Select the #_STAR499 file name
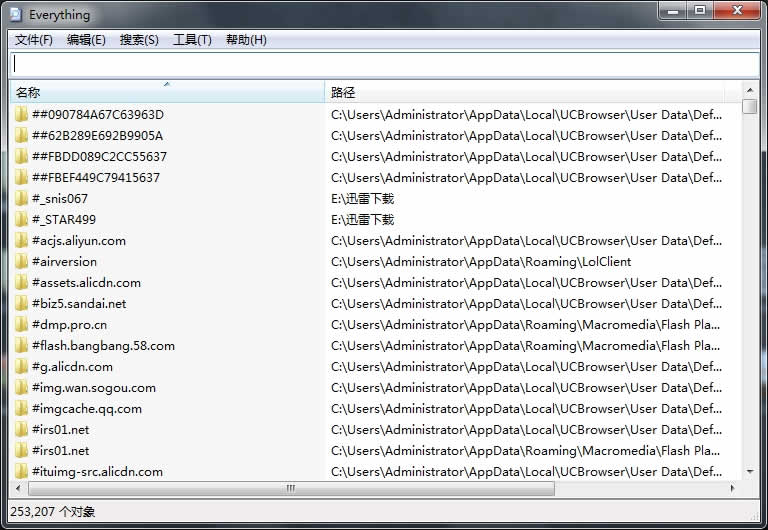Viewport: 768px width, 530px height. pyautogui.click(x=64, y=220)
